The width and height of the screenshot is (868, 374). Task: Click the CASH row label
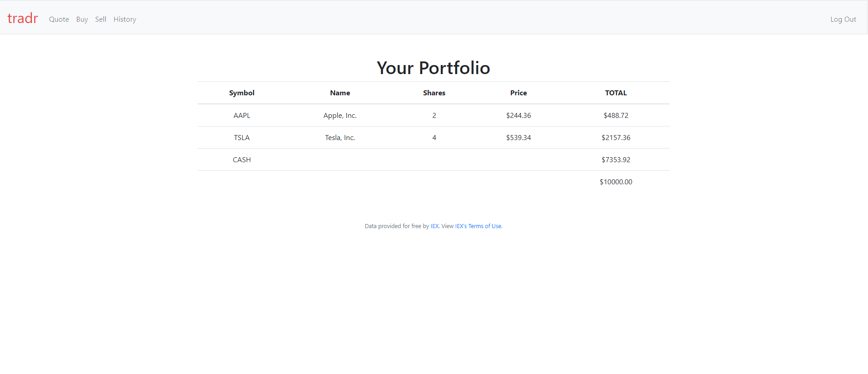tap(242, 160)
